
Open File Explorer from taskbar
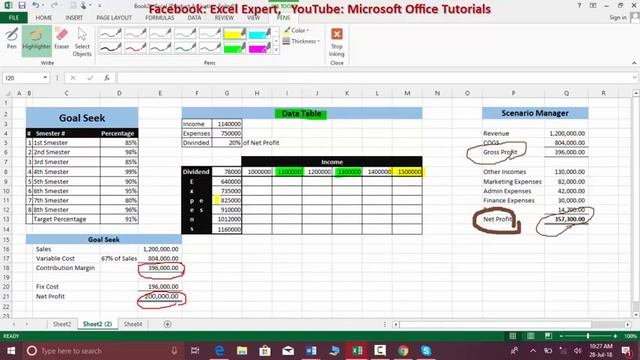(242, 351)
